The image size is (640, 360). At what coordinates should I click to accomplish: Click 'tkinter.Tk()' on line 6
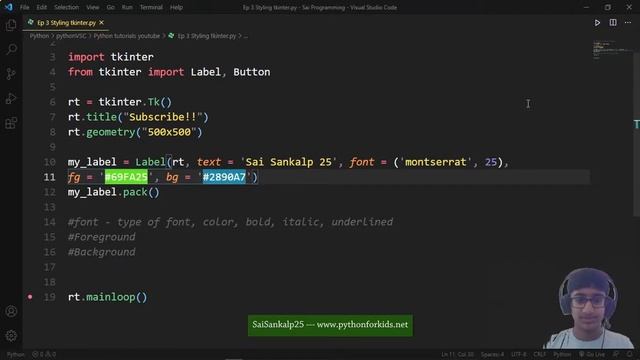pyautogui.click(x=135, y=102)
